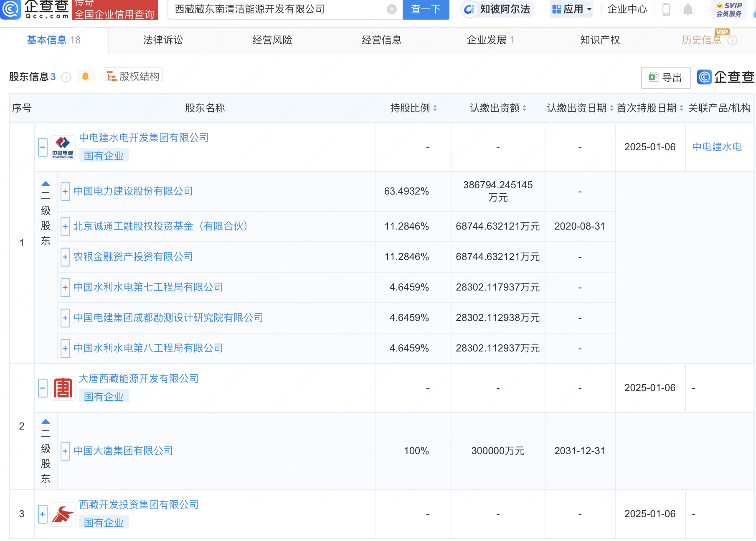
Task: Click the orange shareholder alert bell
Action: 85,76
